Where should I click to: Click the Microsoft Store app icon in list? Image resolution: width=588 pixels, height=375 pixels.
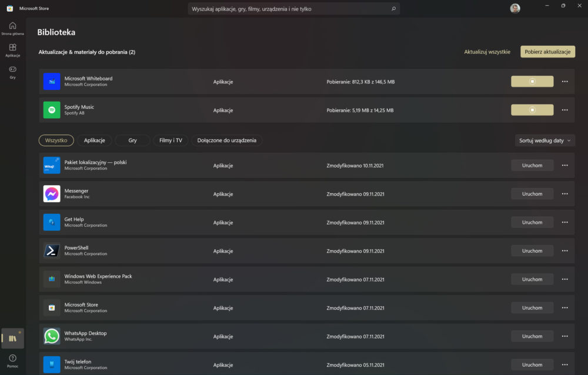pyautogui.click(x=52, y=308)
